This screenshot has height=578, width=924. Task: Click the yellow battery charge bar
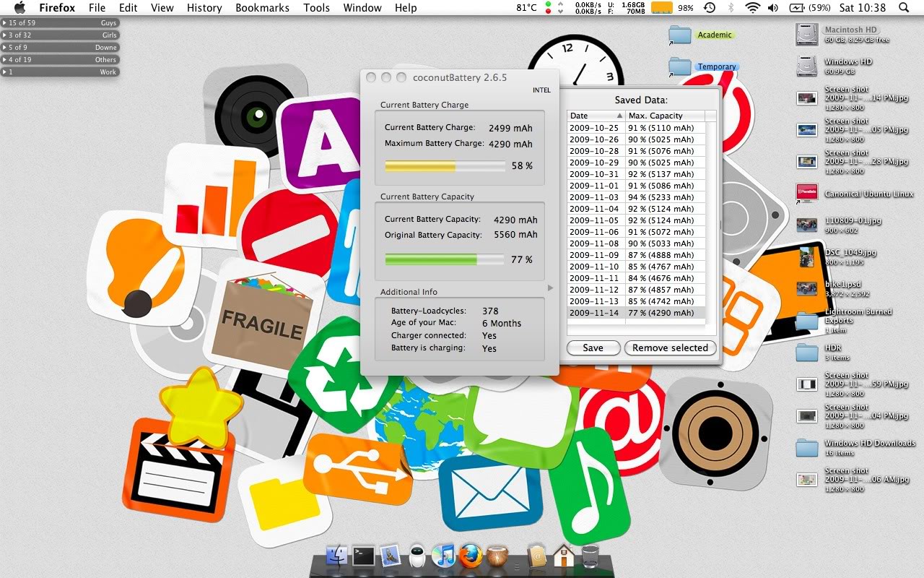tap(445, 166)
